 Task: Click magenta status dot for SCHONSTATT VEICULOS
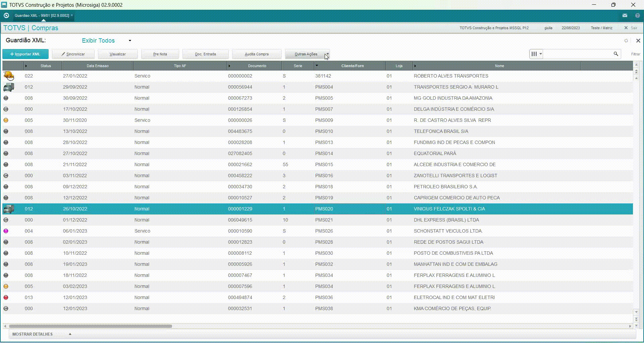(6, 231)
